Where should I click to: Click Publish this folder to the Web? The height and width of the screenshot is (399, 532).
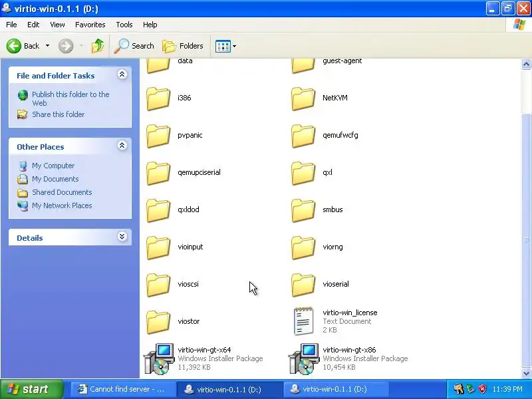70,98
